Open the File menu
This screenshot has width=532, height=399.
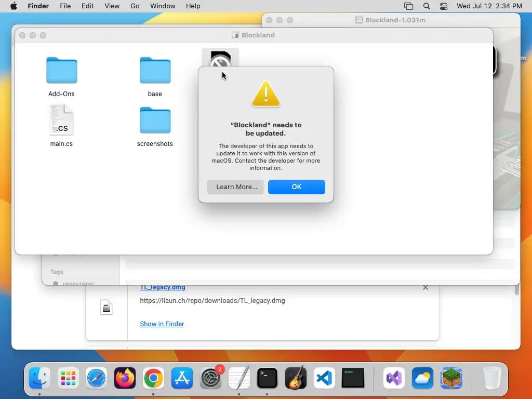coord(65,6)
